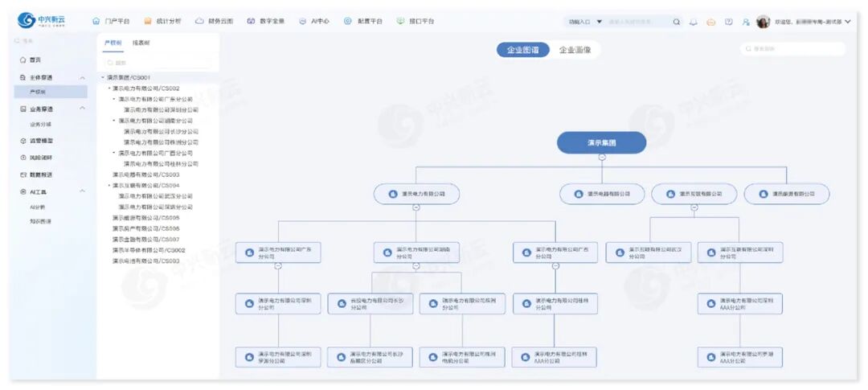The height and width of the screenshot is (390, 868).
Task: Collapse the 演示集团 root node in graph
Action: [601, 157]
